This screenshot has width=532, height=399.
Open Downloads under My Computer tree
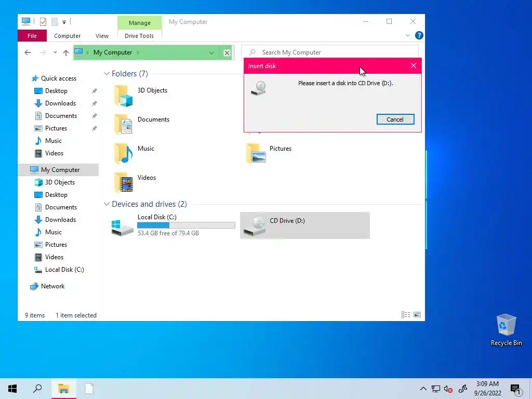tap(60, 220)
